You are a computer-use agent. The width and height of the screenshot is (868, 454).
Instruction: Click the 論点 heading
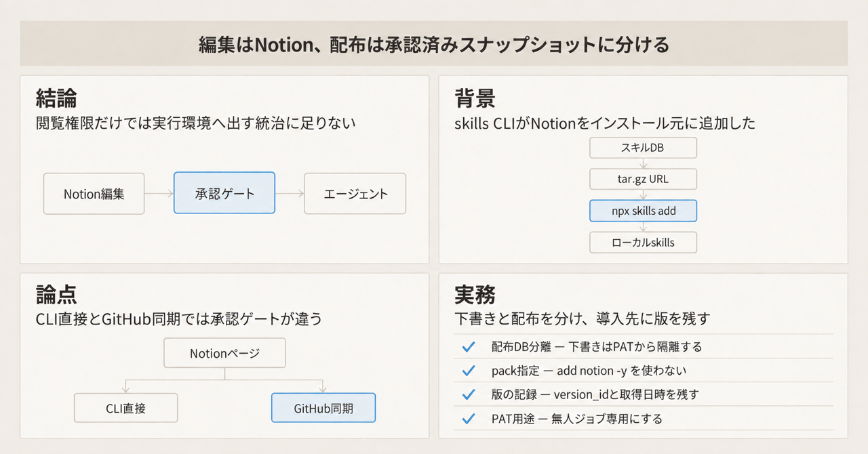pyautogui.click(x=56, y=295)
